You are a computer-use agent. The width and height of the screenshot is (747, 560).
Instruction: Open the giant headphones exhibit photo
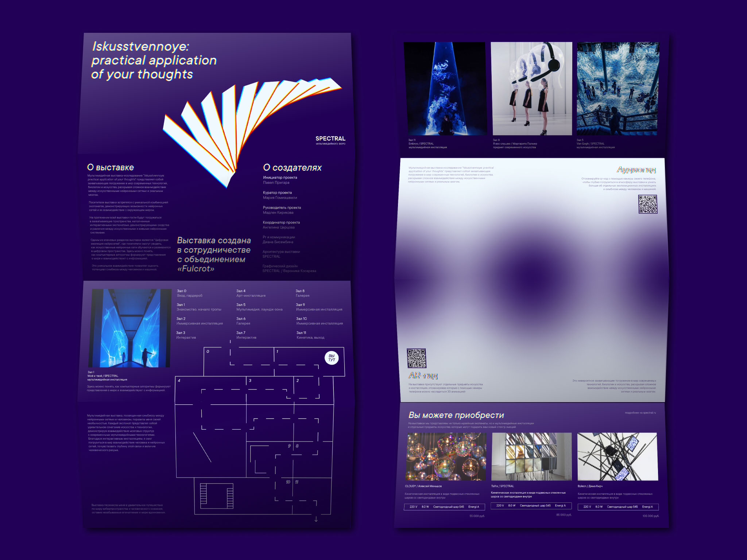[531, 89]
